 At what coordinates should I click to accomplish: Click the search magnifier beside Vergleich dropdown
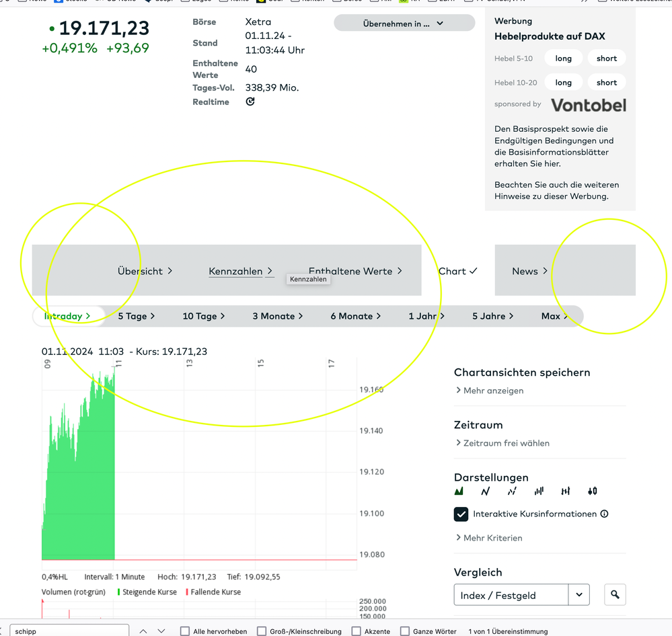[615, 595]
